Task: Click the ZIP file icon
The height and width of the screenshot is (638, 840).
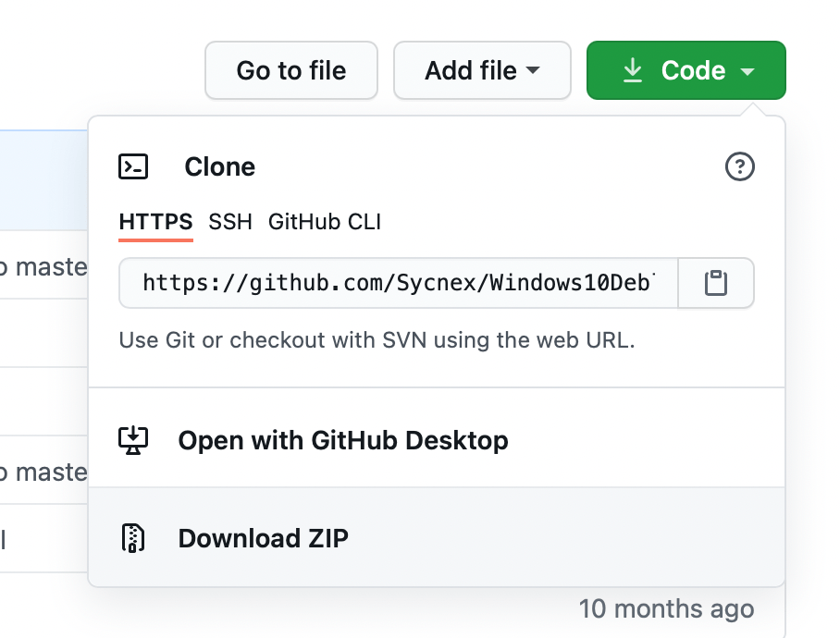Action: pyautogui.click(x=133, y=538)
